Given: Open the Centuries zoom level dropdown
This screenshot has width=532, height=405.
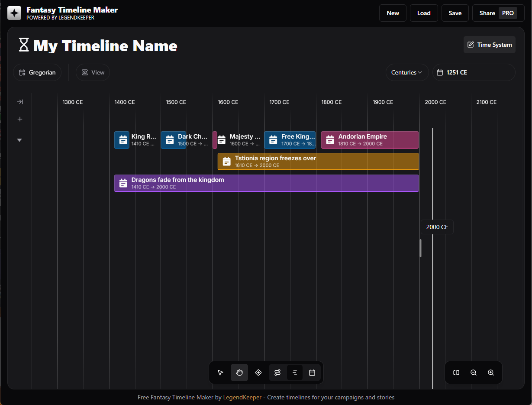Looking at the screenshot, I should click(x=406, y=72).
